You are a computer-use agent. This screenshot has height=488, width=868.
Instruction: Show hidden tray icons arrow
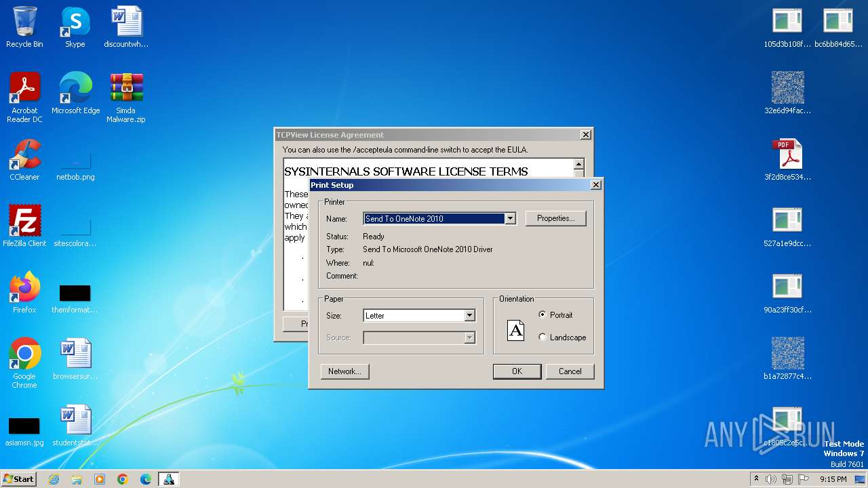pos(756,479)
